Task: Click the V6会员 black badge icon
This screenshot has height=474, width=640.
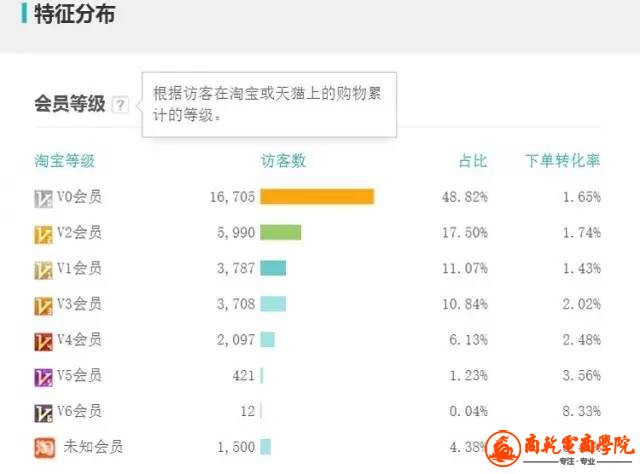Action: click(x=43, y=413)
